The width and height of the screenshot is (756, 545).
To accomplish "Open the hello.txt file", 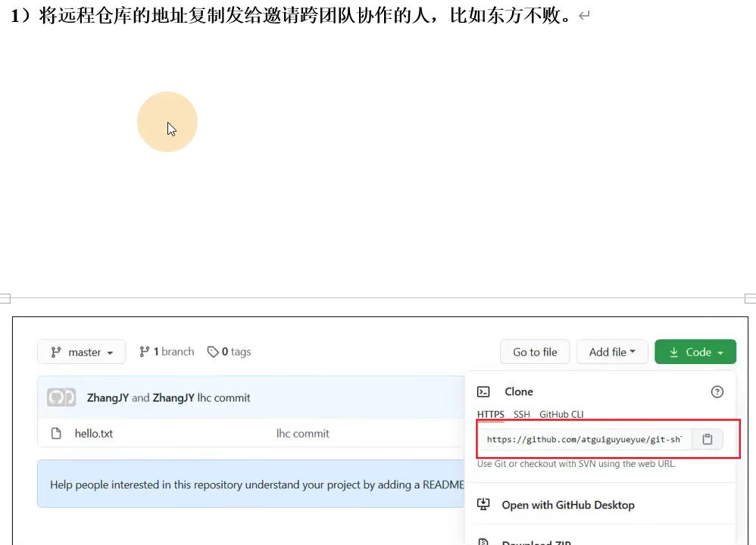I will pyautogui.click(x=93, y=434).
